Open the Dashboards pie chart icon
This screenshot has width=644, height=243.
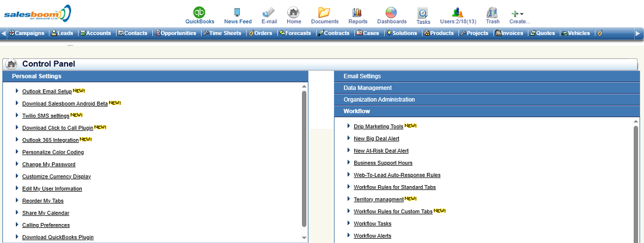391,12
